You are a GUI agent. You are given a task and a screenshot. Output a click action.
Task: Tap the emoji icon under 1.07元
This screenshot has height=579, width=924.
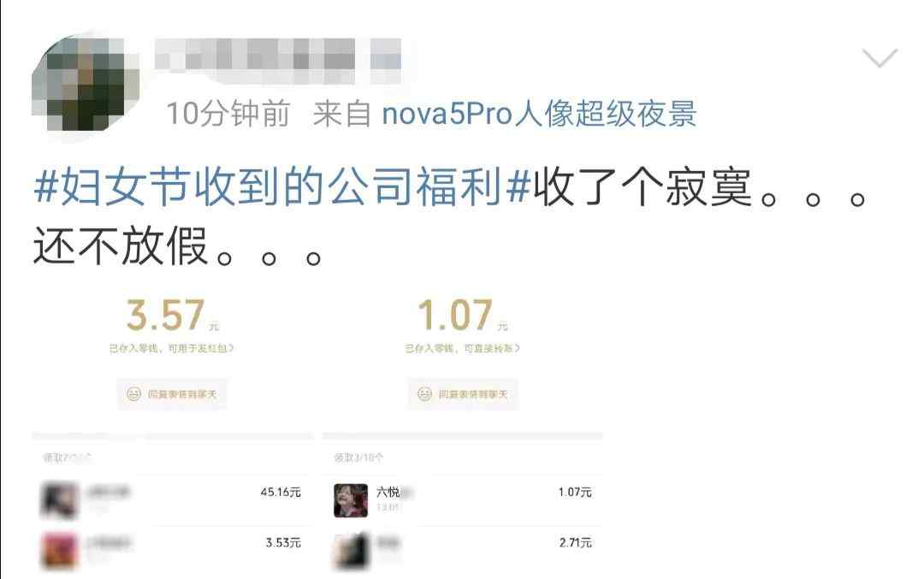click(424, 393)
